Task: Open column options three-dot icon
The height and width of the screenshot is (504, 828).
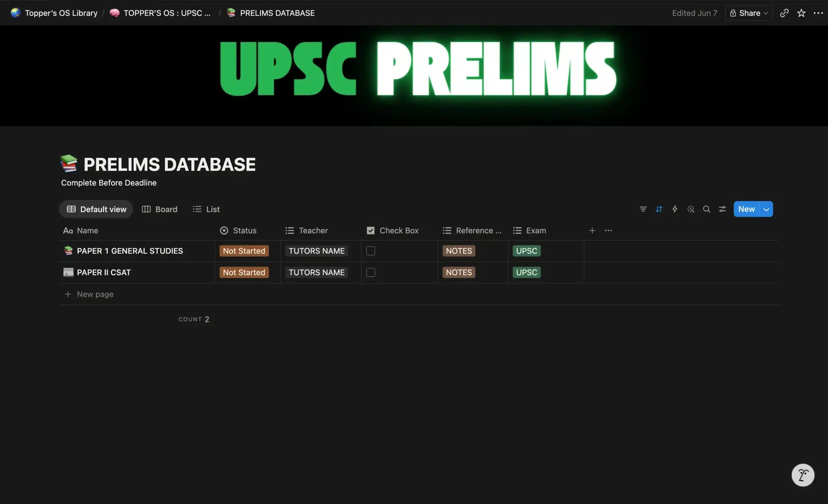Action: pyautogui.click(x=608, y=231)
